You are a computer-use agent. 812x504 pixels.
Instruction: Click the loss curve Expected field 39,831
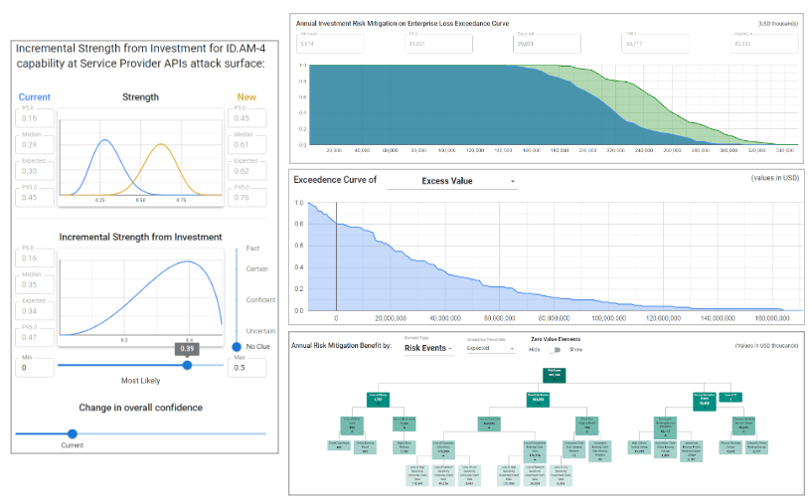click(x=547, y=44)
